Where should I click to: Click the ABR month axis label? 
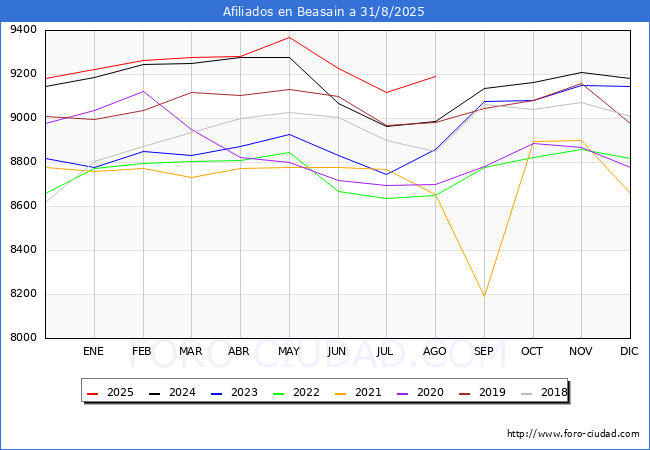(x=239, y=351)
